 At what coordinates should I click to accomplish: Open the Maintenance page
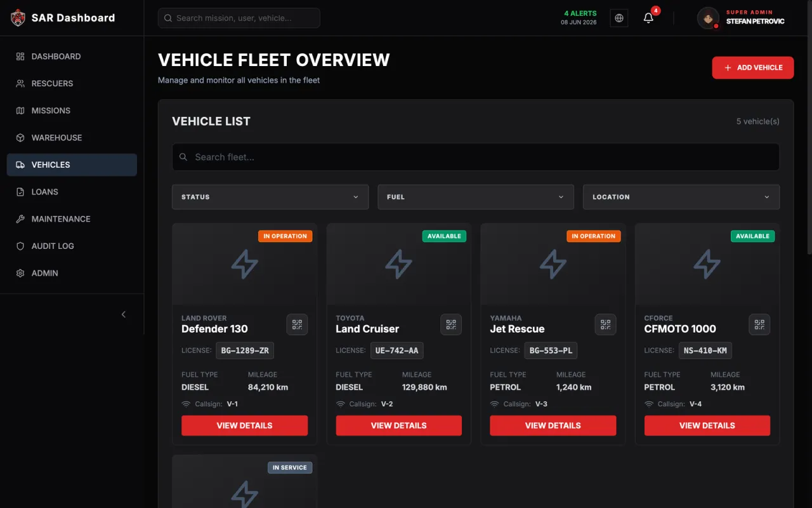tap(72, 219)
